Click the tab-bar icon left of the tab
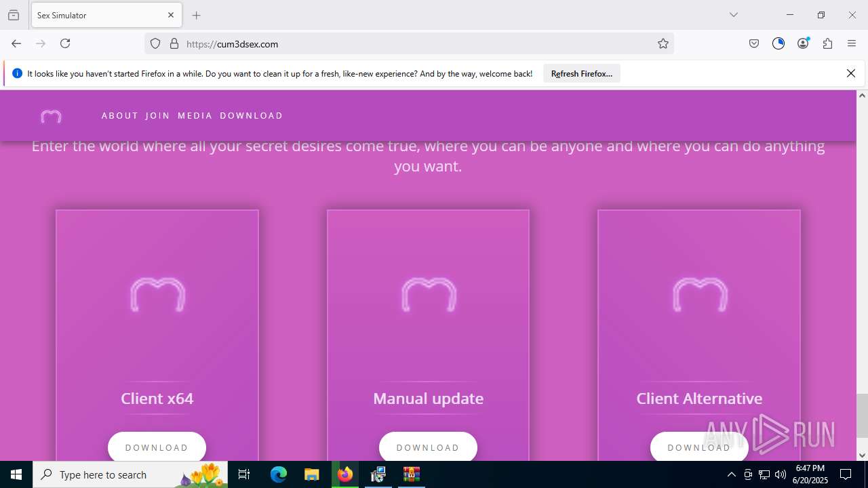This screenshot has width=868, height=488. [x=14, y=15]
